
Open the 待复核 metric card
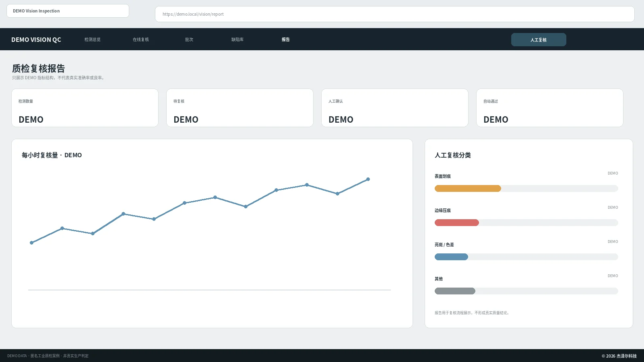(240, 108)
